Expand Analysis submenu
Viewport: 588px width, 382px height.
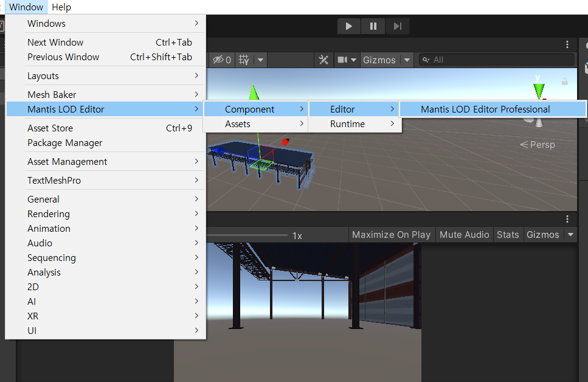pos(105,272)
